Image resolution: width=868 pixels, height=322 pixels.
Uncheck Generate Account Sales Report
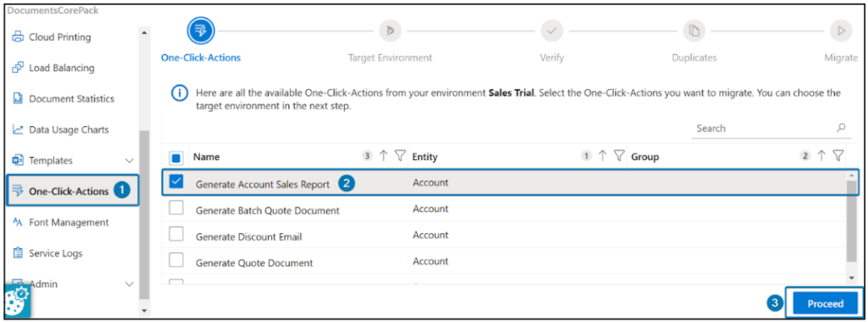[x=176, y=182]
